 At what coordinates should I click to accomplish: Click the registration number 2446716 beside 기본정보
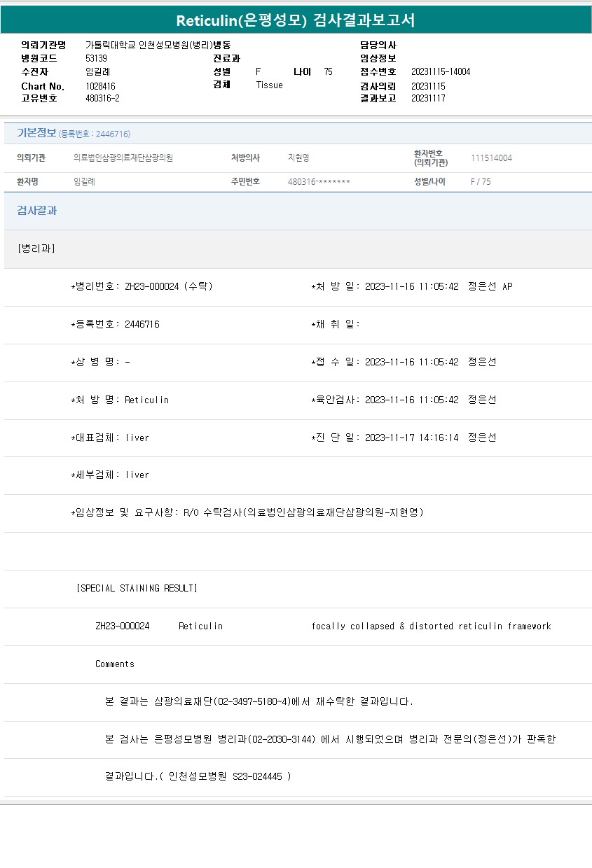point(94,134)
